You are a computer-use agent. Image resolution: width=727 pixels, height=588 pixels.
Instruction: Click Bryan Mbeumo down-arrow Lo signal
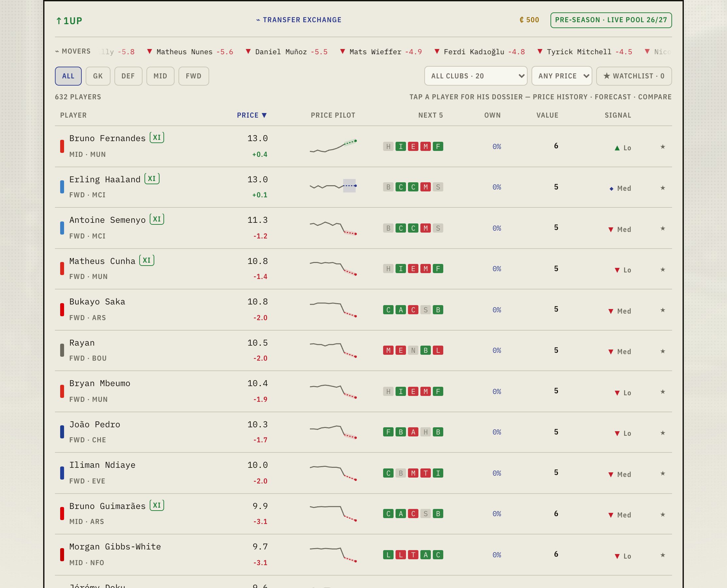[x=623, y=393]
